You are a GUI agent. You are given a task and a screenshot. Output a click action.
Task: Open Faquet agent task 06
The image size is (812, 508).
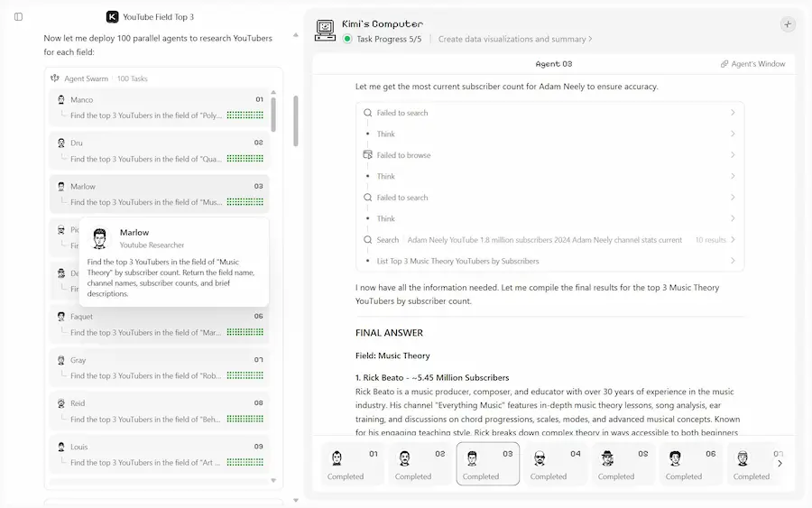click(159, 324)
